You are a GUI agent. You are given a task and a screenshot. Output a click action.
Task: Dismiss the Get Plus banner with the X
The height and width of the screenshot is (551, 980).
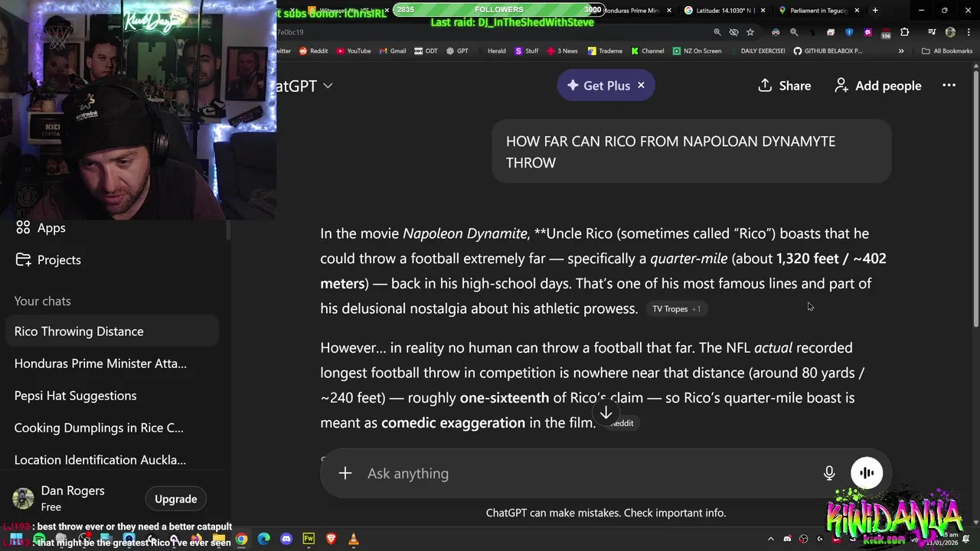coord(642,86)
